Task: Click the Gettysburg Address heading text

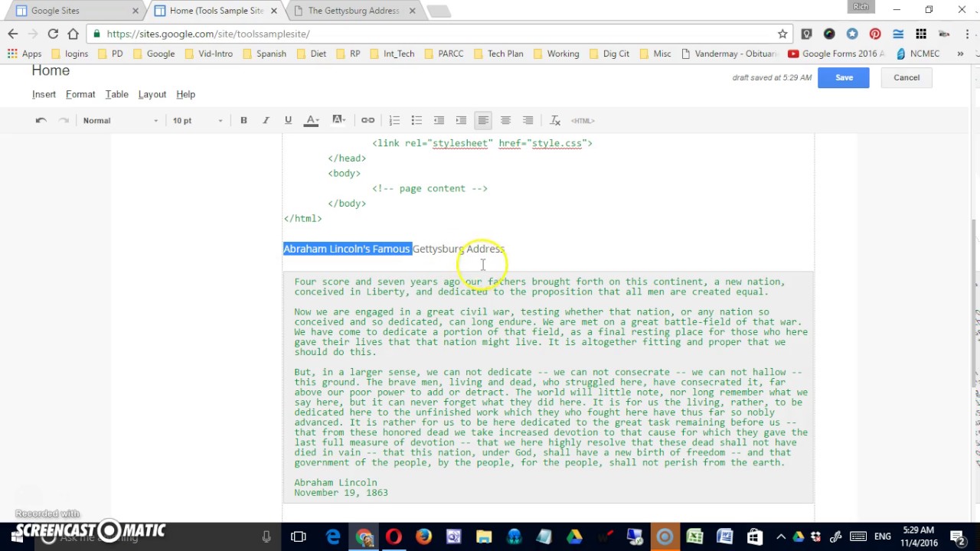Action: coord(459,249)
